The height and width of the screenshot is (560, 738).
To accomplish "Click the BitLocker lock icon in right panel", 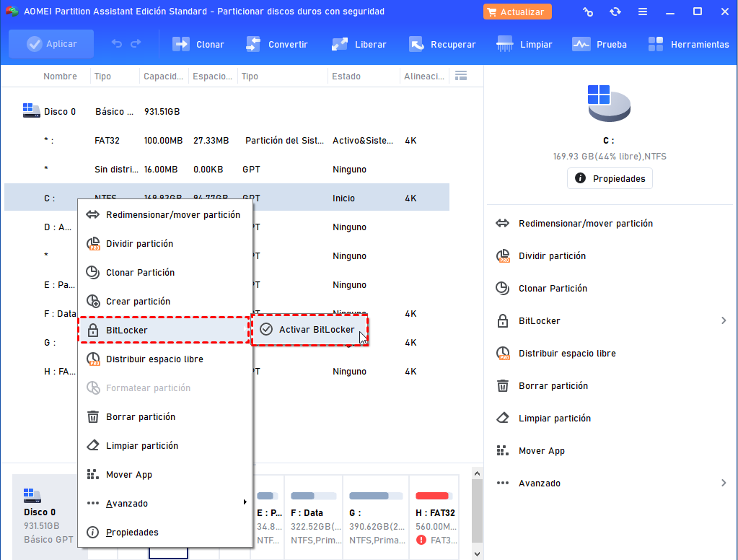I will tap(503, 320).
